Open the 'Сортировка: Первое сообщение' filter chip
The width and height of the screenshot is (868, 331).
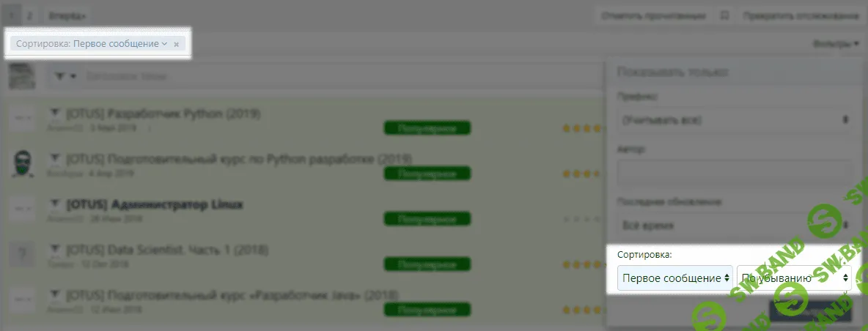point(92,44)
